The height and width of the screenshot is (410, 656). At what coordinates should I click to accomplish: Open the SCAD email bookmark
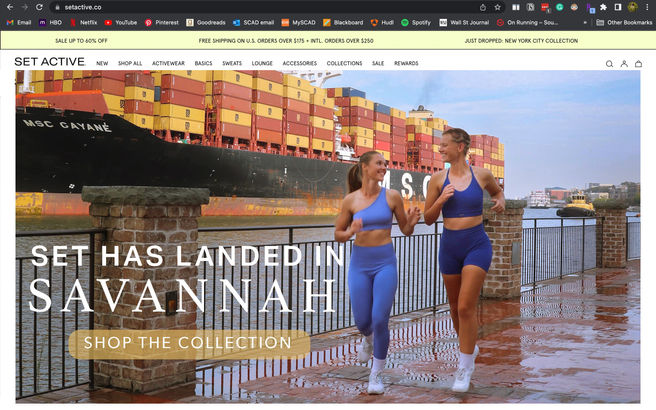coord(254,23)
